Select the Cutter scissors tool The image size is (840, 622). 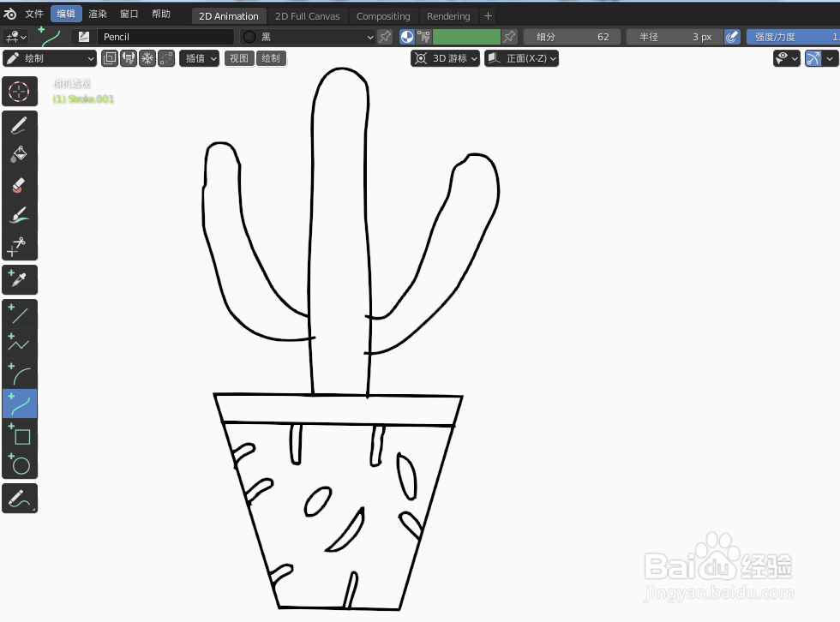pyautogui.click(x=19, y=245)
